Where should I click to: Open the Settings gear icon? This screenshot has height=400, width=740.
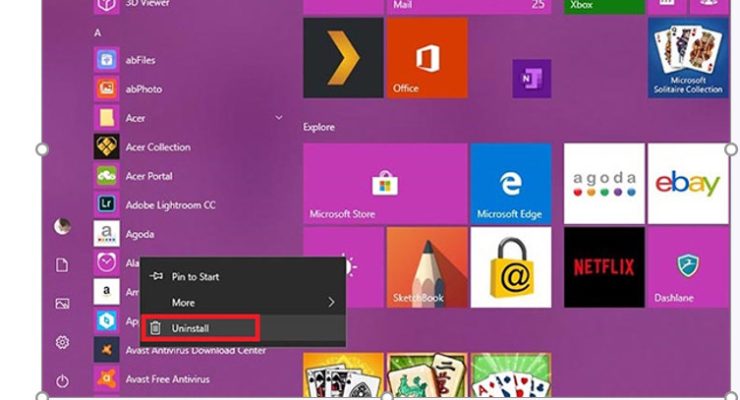click(62, 342)
